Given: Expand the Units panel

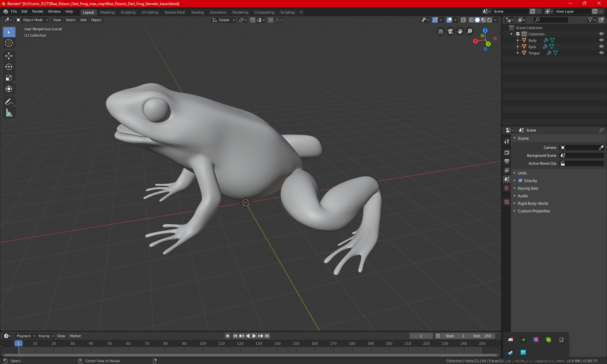Looking at the screenshot, I should [x=522, y=173].
